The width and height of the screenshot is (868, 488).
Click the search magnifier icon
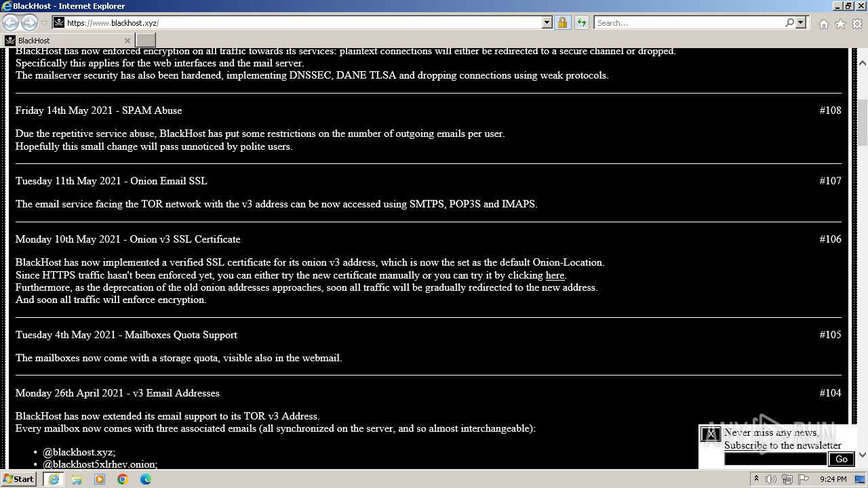point(789,22)
